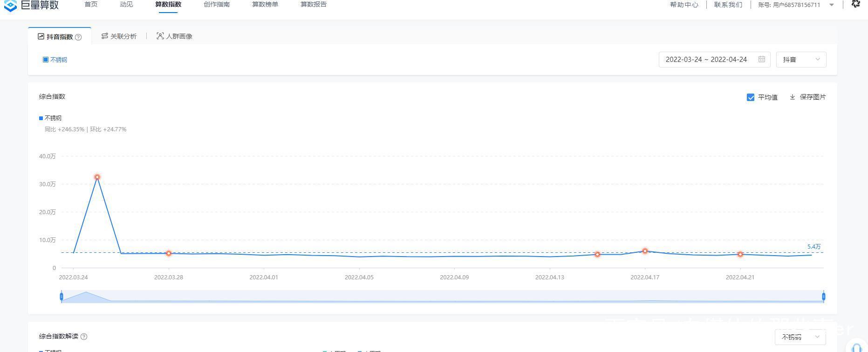Screen dimensions: 868x352
Task: Click the data marker at 2022.04.21
Action: [740, 254]
